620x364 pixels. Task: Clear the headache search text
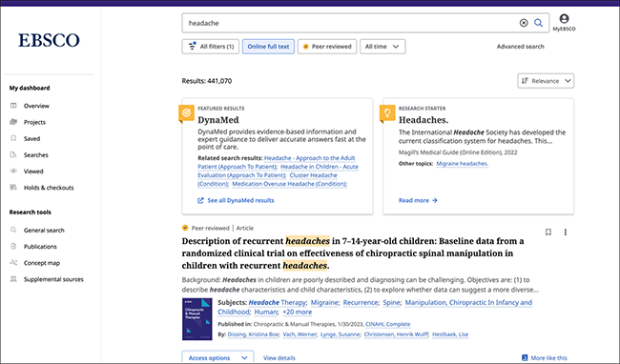pos(524,23)
